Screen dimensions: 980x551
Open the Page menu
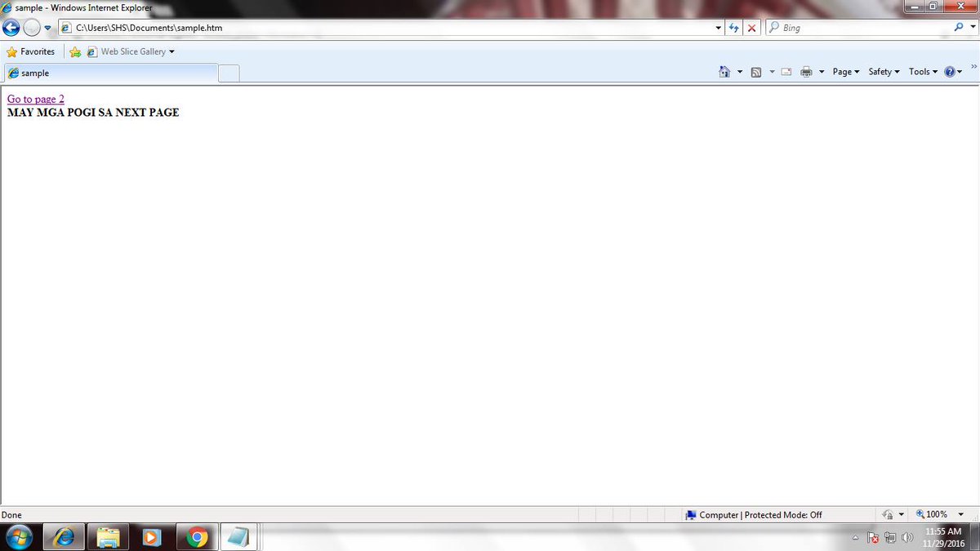(x=845, y=72)
